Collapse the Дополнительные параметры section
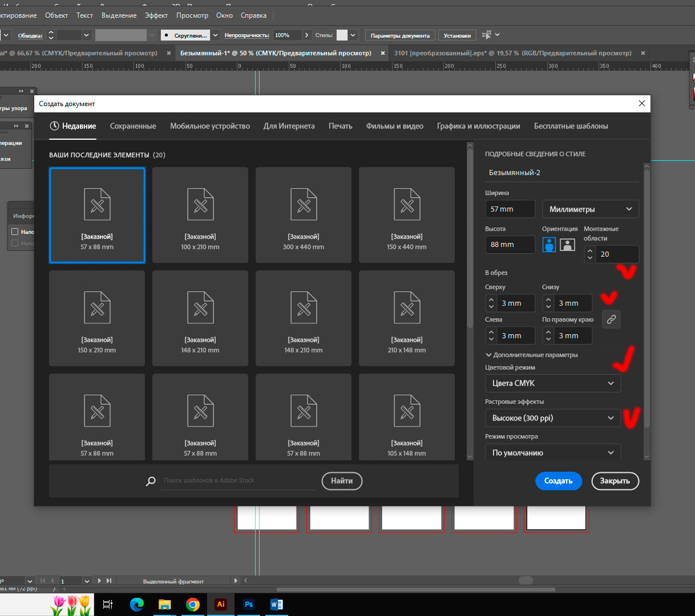This screenshot has height=616, width=695. [x=488, y=355]
